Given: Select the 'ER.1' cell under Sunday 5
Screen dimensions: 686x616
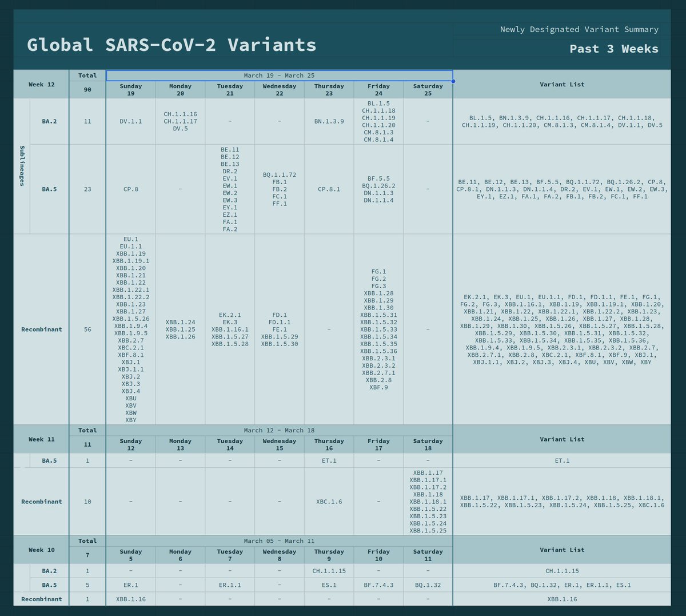Looking at the screenshot, I should 131,585.
